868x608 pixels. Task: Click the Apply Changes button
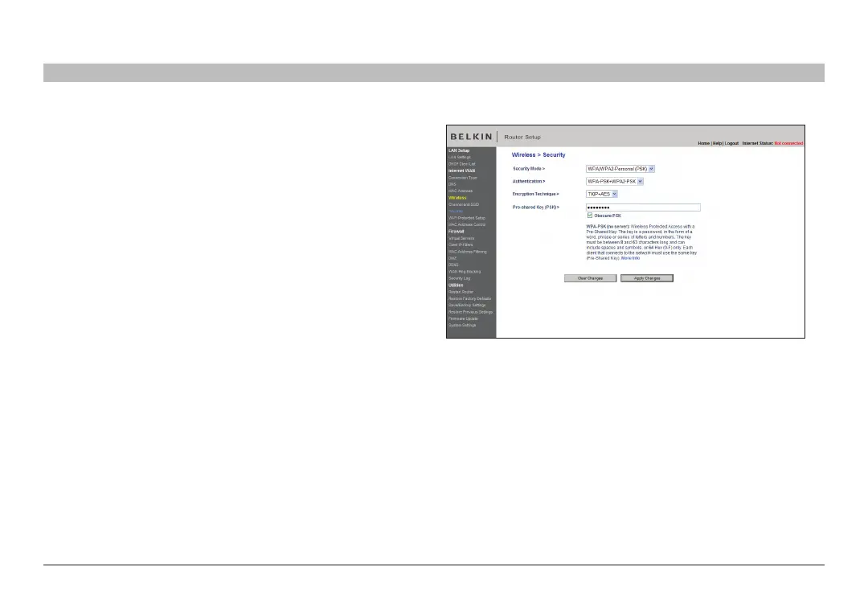tap(646, 278)
